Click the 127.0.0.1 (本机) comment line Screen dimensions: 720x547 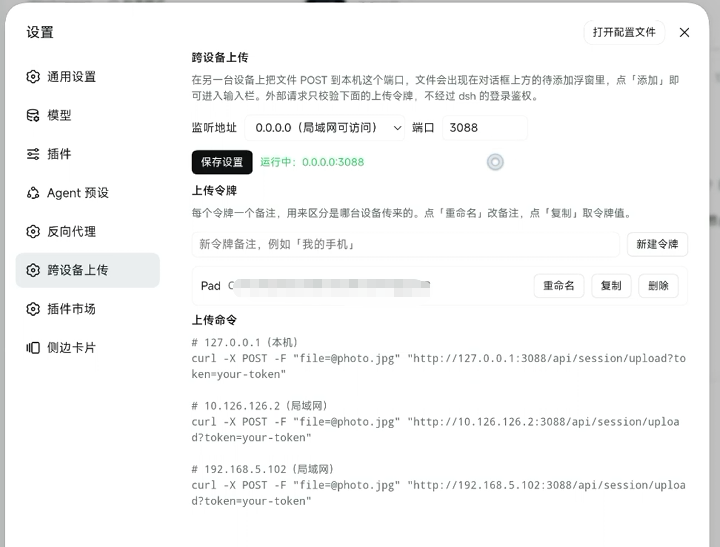point(245,343)
